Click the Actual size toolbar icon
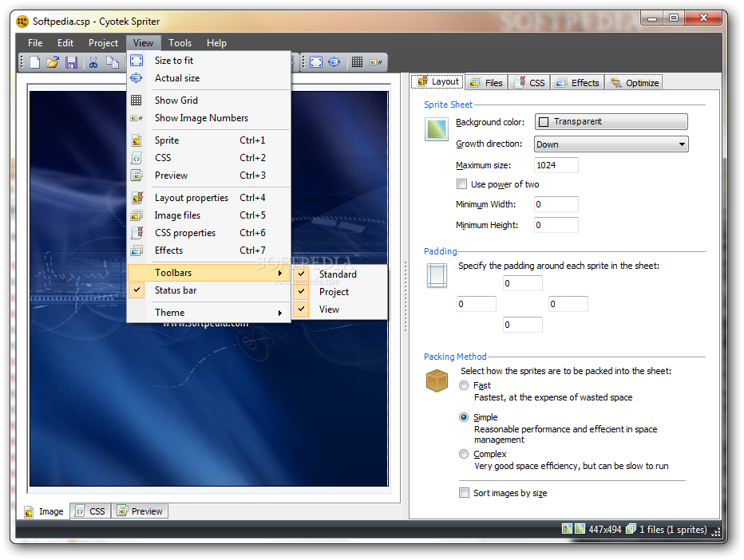 click(334, 62)
